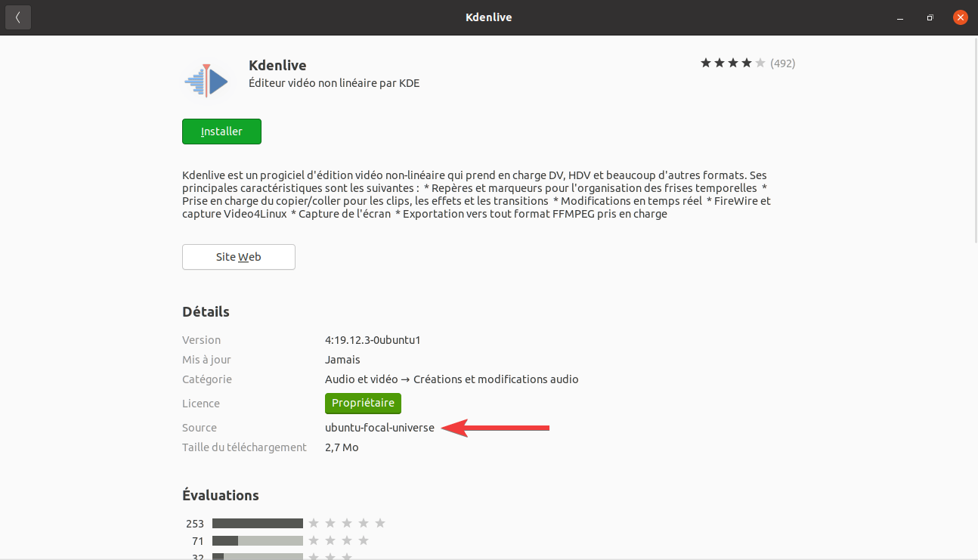Open the Site Web link button
Image resolution: width=978 pixels, height=560 pixels.
238,257
